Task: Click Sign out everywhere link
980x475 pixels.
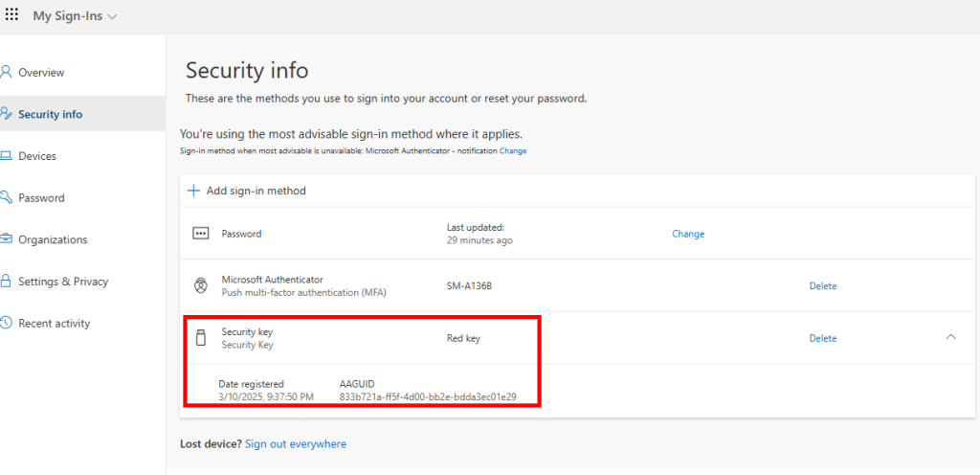Action: 296,443
